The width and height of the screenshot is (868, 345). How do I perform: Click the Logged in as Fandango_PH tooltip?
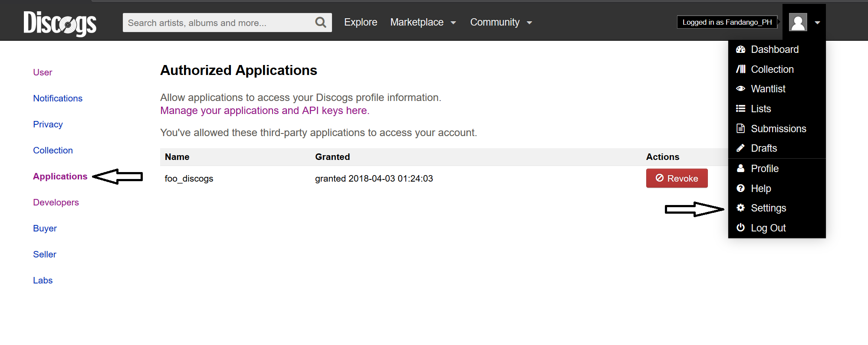pyautogui.click(x=727, y=22)
